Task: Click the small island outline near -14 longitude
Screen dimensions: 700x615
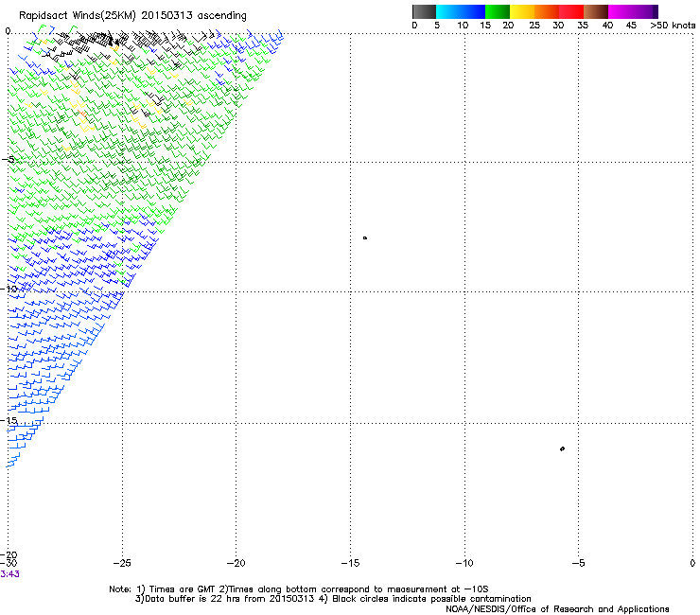Action: 365,238
